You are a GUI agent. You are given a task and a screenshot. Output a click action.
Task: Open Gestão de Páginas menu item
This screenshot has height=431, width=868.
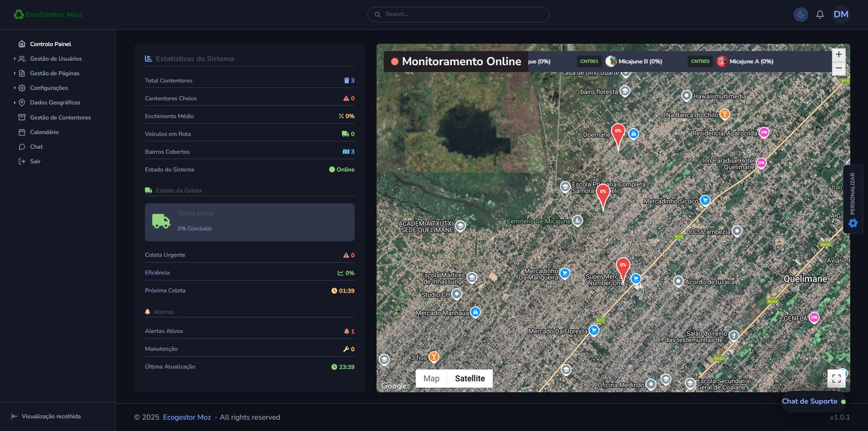pyautogui.click(x=54, y=73)
